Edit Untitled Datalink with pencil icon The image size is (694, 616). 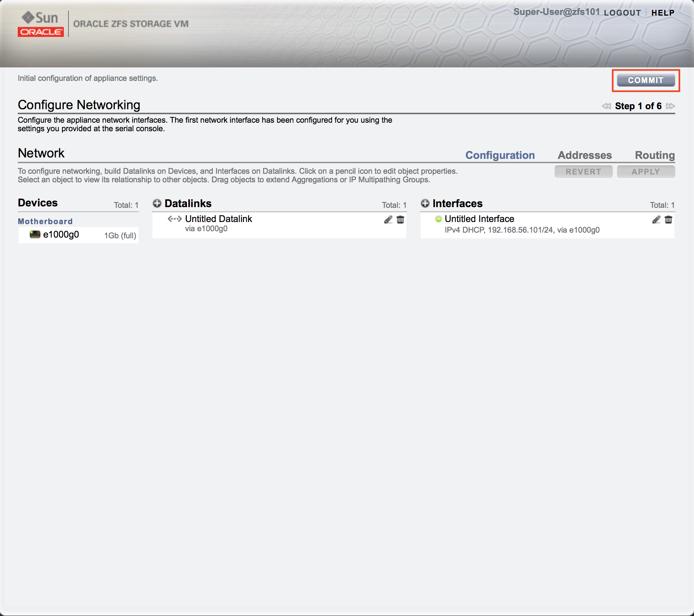click(388, 220)
